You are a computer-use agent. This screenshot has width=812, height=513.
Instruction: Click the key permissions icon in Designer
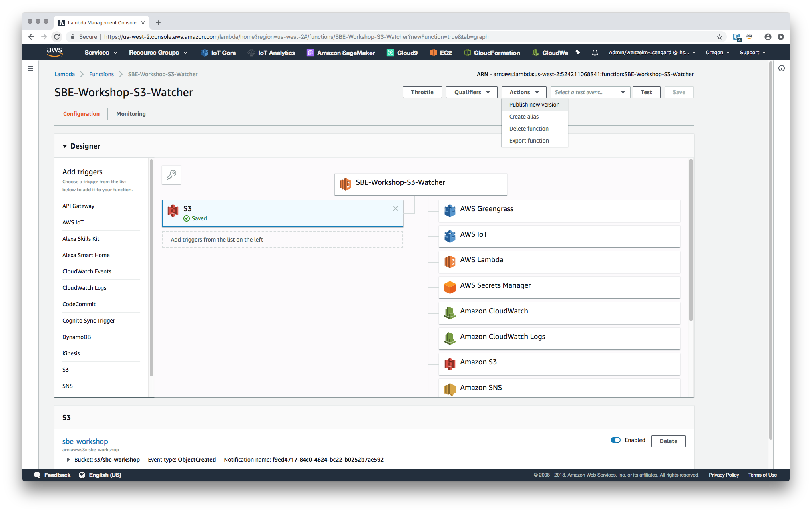[171, 175]
